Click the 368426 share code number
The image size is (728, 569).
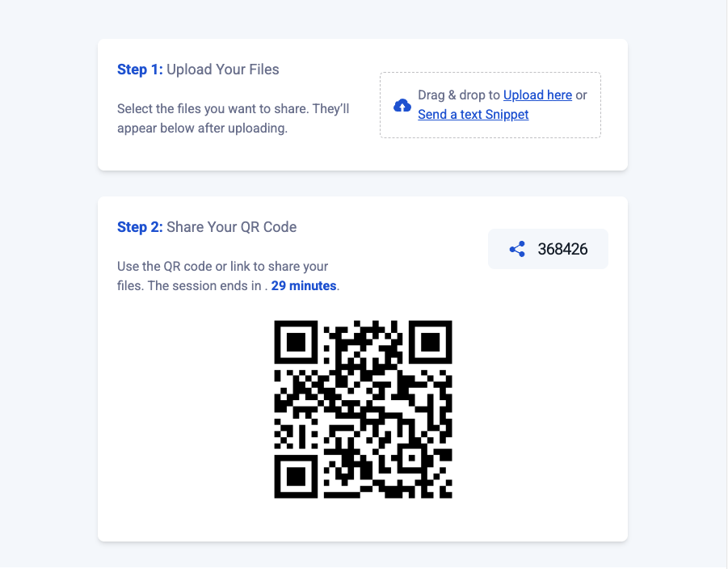coord(562,249)
